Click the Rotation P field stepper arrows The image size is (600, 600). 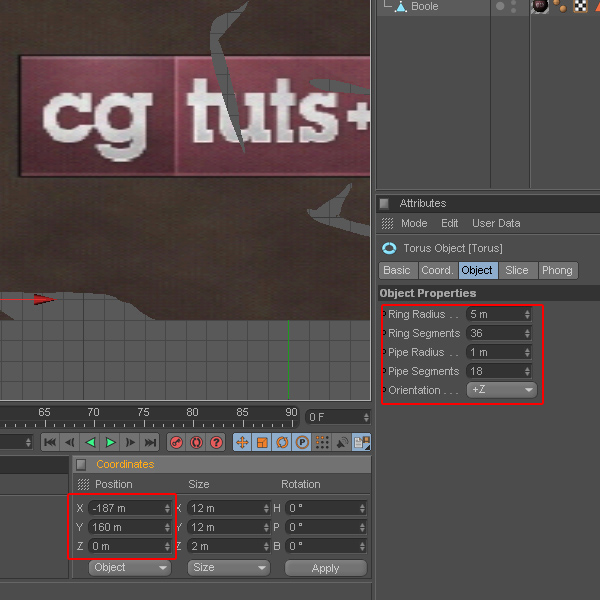[x=362, y=528]
